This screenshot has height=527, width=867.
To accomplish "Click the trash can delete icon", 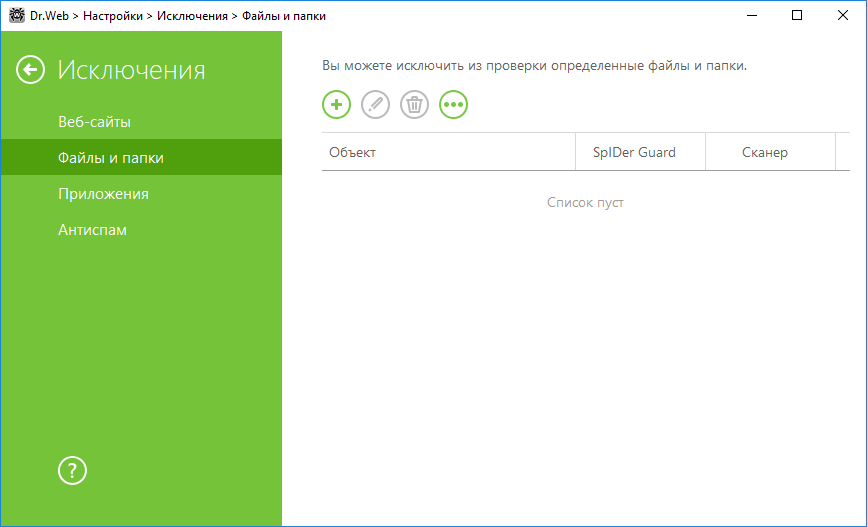I will (414, 105).
